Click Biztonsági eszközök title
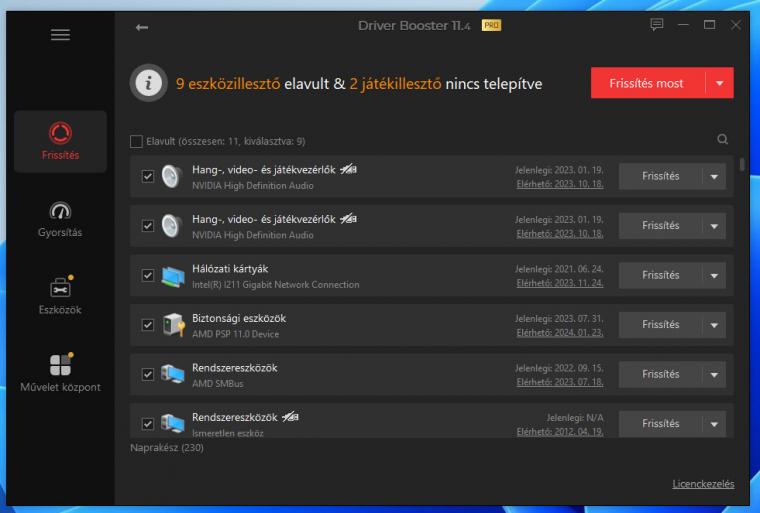The width and height of the screenshot is (760, 513). pos(239,319)
